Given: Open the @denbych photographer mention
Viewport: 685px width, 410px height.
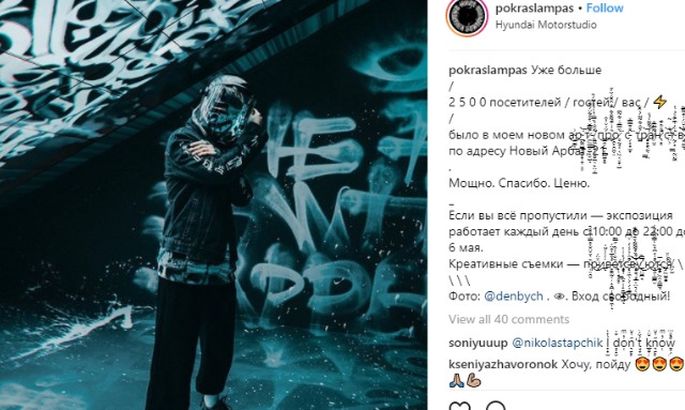Looking at the screenshot, I should coord(513,296).
